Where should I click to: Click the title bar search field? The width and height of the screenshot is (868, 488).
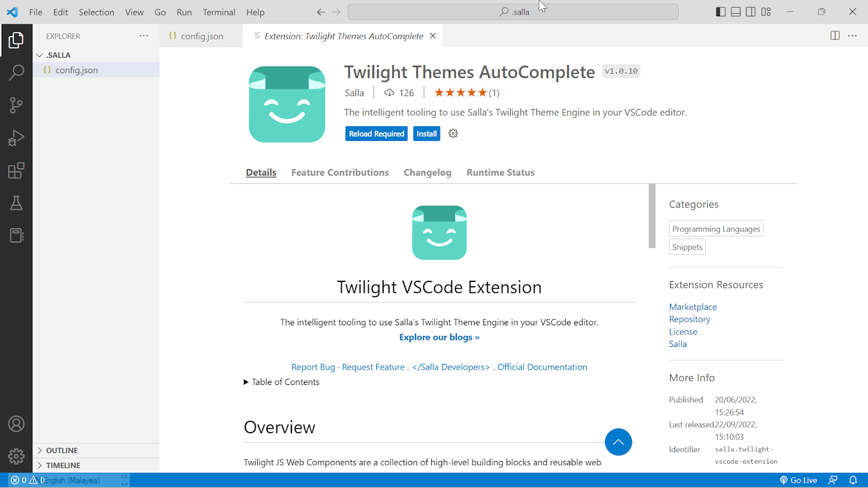[x=513, y=11]
